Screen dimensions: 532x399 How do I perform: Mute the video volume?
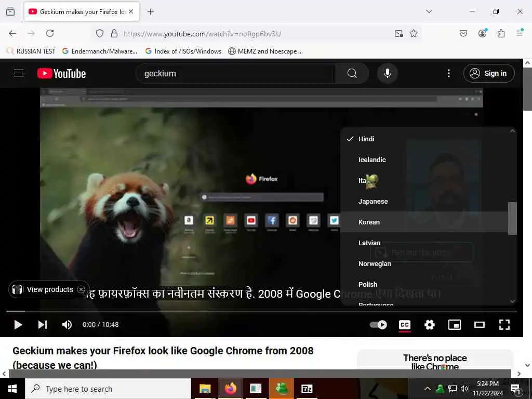point(67,325)
